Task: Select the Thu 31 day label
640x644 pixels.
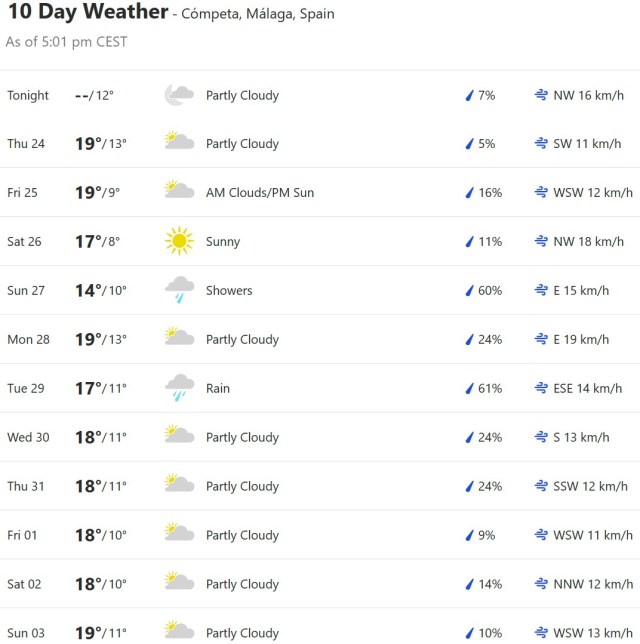Action: click(26, 486)
